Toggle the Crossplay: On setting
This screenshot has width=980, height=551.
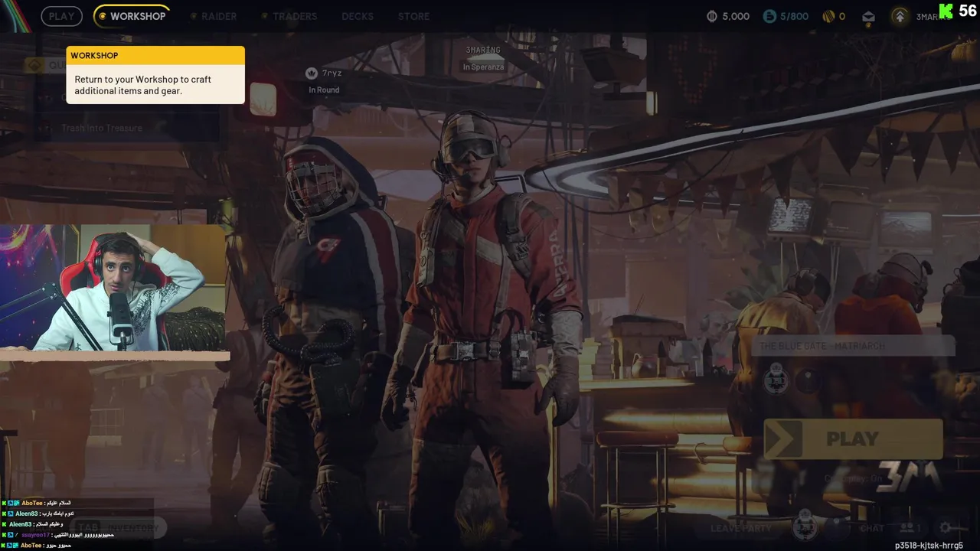(853, 479)
